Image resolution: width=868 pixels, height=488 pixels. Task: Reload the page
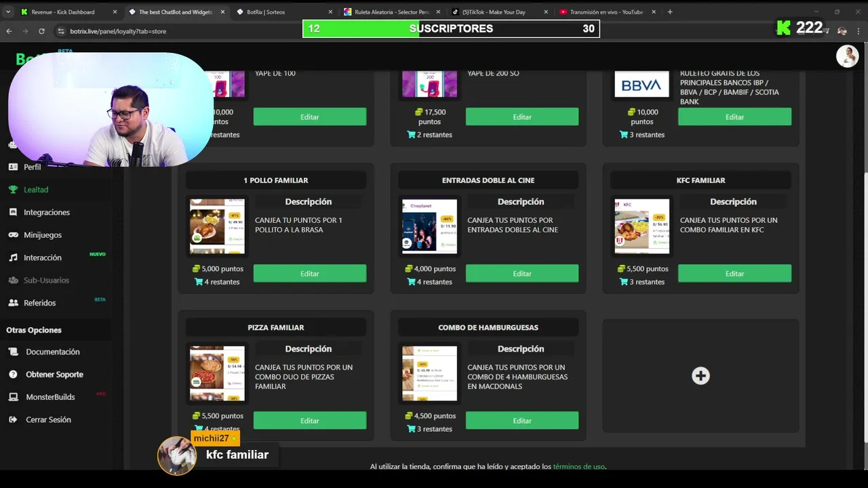tap(41, 31)
